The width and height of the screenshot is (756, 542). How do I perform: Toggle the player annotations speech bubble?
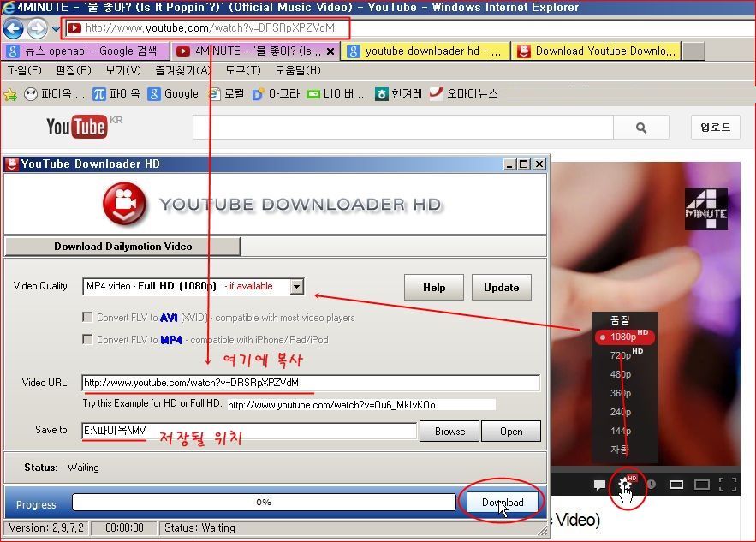point(599,485)
